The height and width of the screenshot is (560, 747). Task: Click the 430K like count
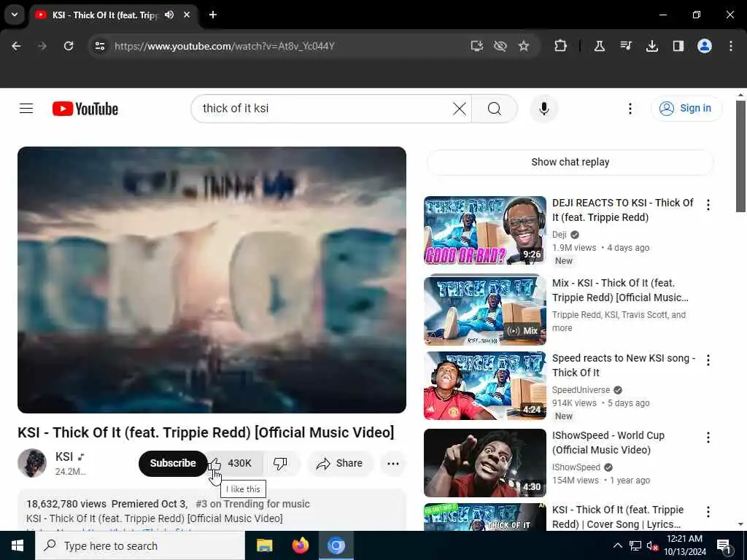pos(239,463)
